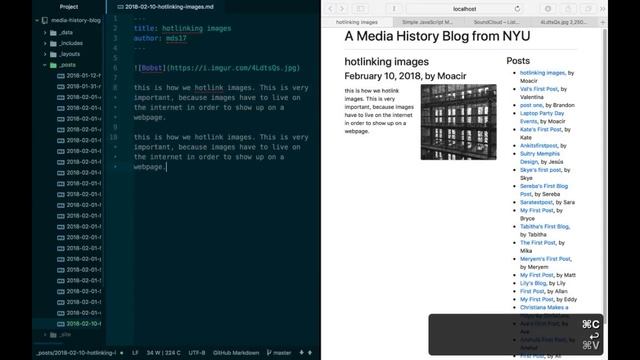
Task: Open the Laptop Party Day Events link
Action: (x=542, y=117)
